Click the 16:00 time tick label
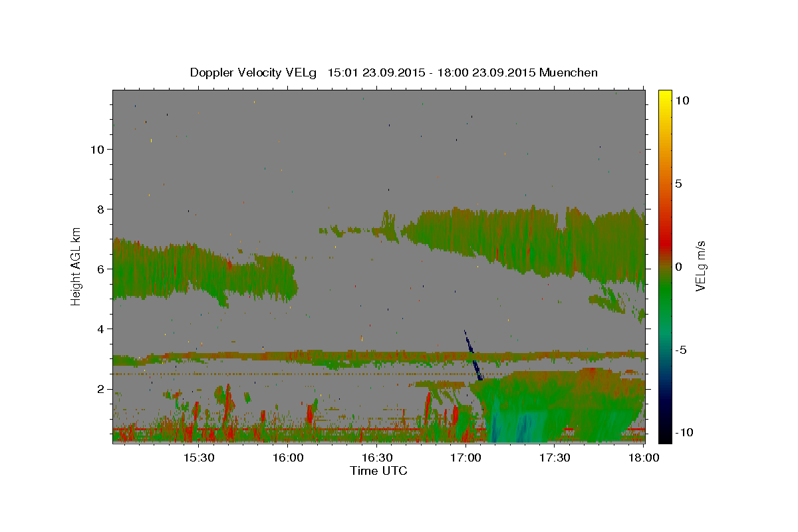The height and width of the screenshot is (532, 798). pos(288,458)
